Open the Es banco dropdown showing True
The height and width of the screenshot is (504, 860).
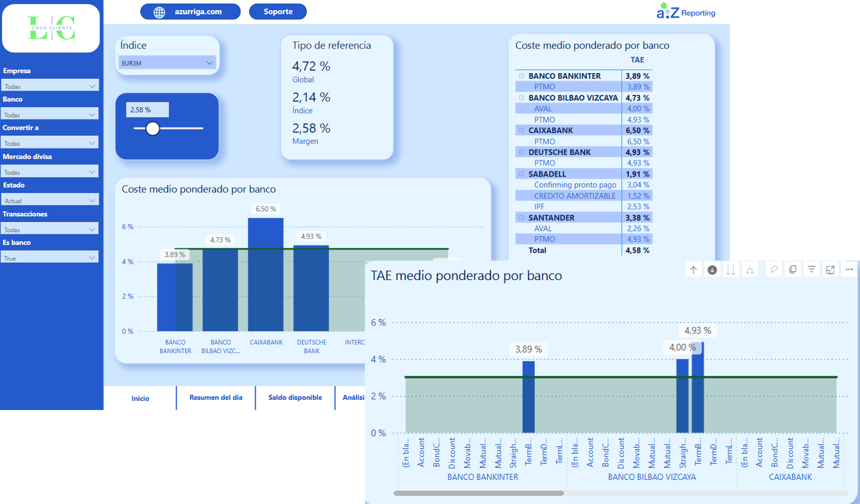(50, 258)
